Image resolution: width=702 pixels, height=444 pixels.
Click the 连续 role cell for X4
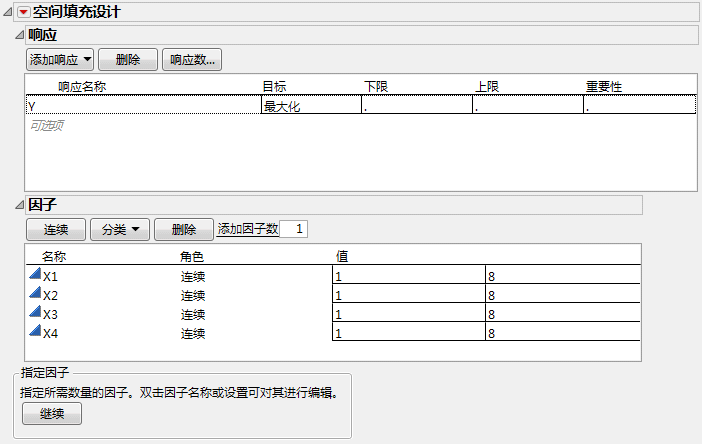tap(193, 333)
